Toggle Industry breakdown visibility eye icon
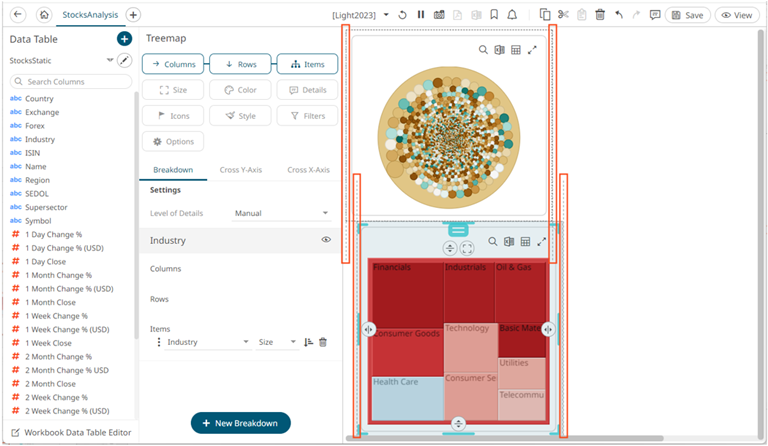This screenshot has width=768, height=446. tap(326, 240)
